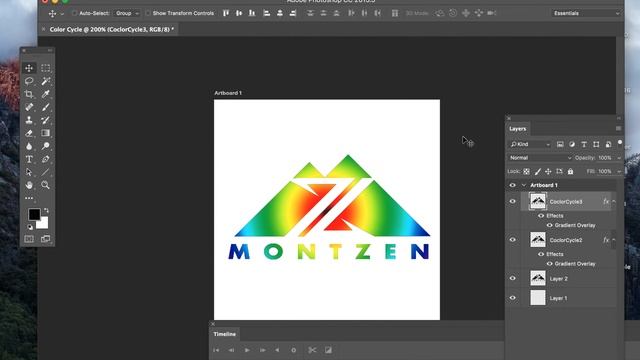Open the Auto-Select Group dropdown
Viewport: 640px width, 360px height.
click(x=126, y=13)
